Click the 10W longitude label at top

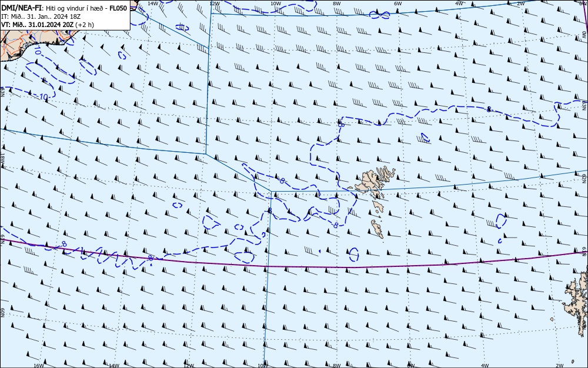point(276,3)
